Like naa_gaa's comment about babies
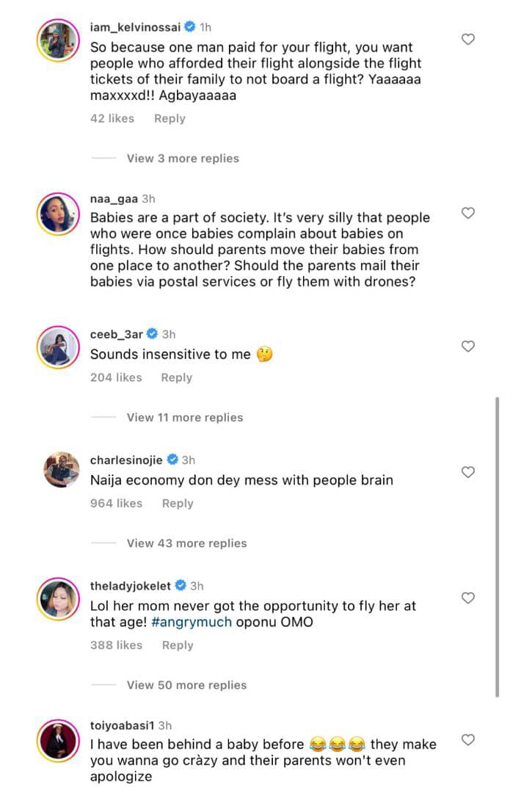This screenshot has height=793, width=532. (467, 213)
